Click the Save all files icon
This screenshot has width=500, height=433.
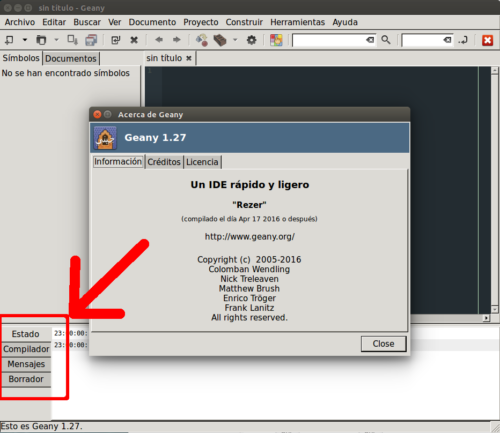click(x=91, y=40)
